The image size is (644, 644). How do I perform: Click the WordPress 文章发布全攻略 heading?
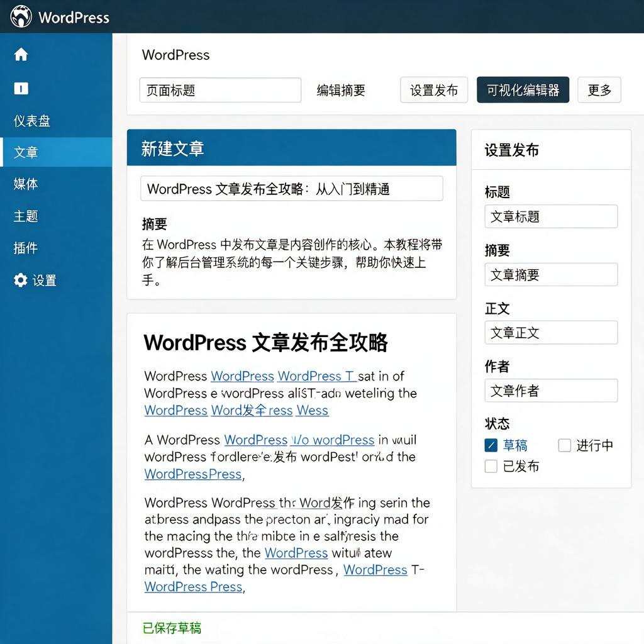click(x=265, y=343)
